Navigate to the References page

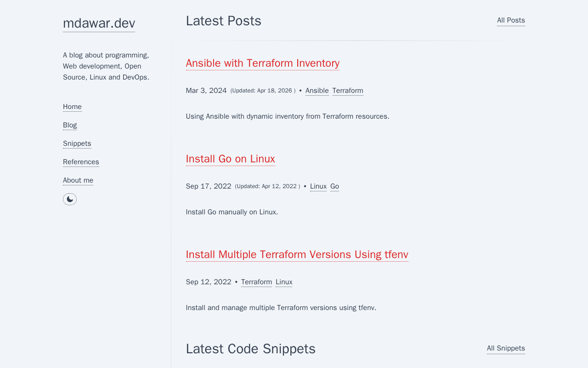click(81, 162)
